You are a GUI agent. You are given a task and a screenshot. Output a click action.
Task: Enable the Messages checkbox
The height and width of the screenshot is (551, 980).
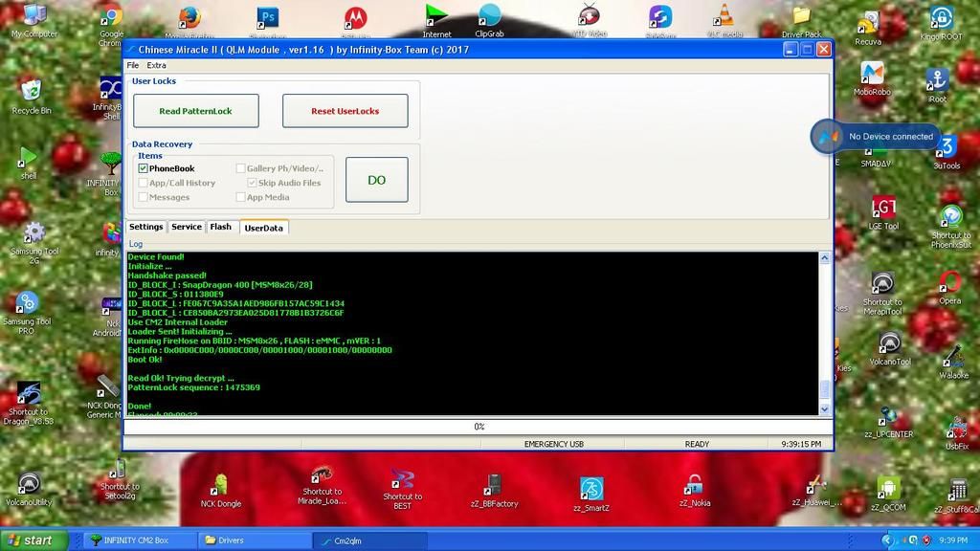pyautogui.click(x=144, y=197)
